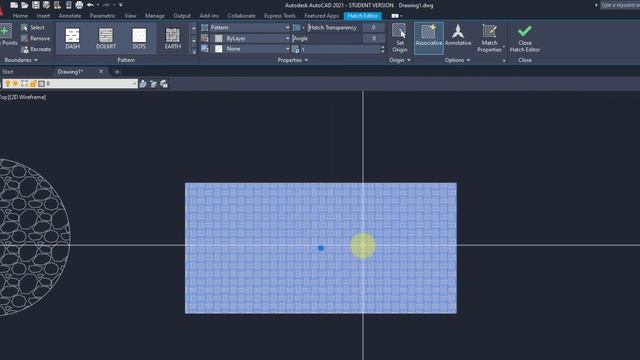Open the None background color dropdown
The height and width of the screenshot is (360, 640).
249,49
